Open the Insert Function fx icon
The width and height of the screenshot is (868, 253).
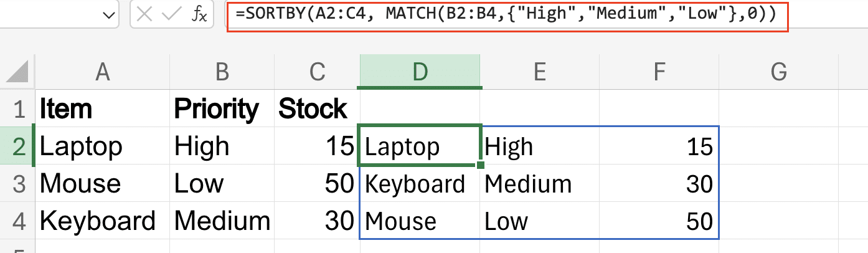coord(199,15)
